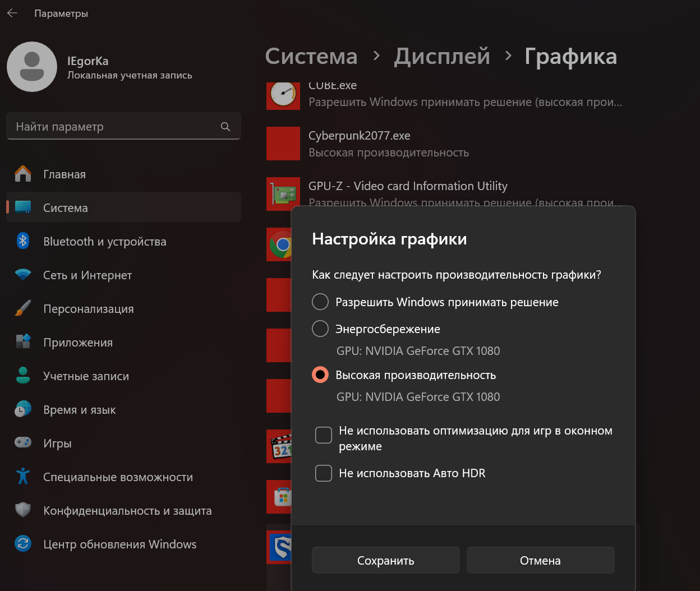700x591 pixels.
Task: Open Специальные возможности section
Action: coord(123,477)
